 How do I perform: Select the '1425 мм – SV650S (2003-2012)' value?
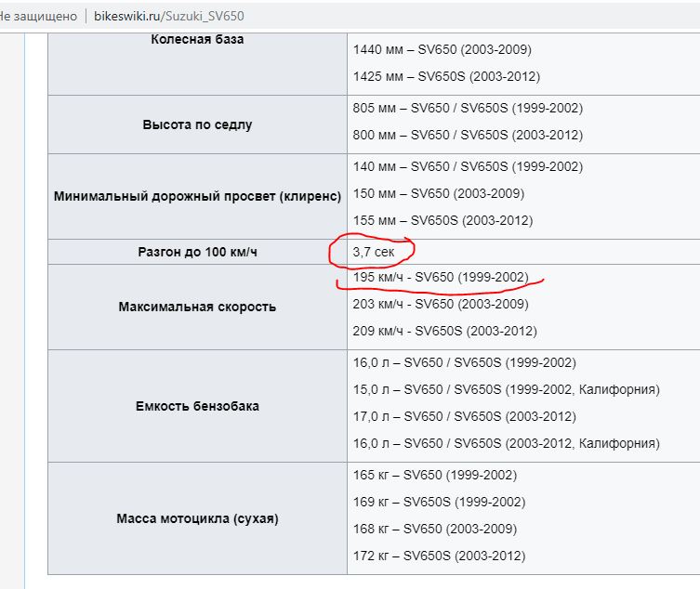(x=446, y=76)
